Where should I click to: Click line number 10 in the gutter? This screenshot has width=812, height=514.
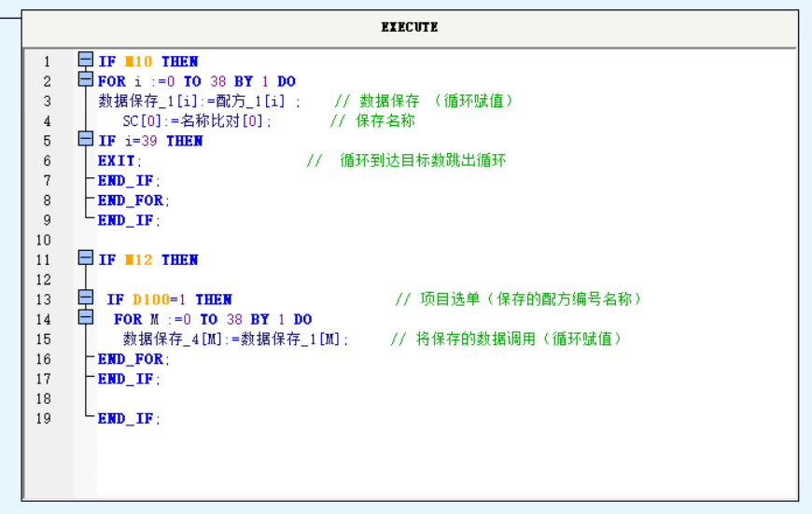click(x=44, y=240)
